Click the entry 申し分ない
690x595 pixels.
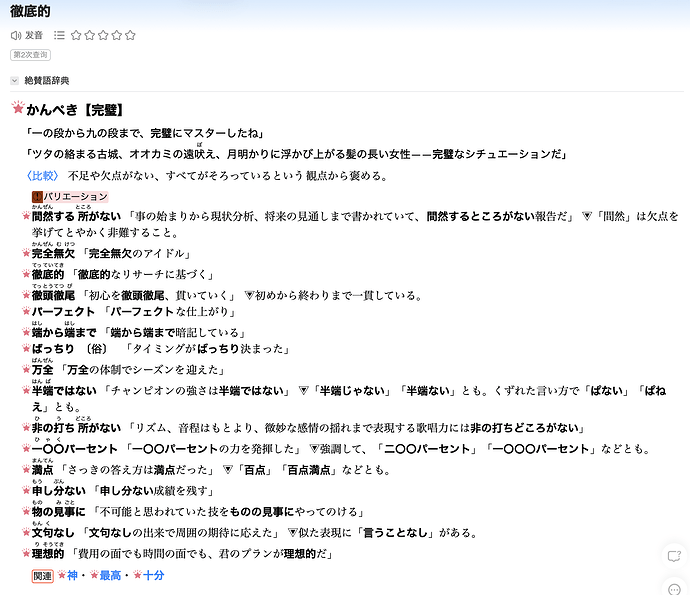(59, 491)
